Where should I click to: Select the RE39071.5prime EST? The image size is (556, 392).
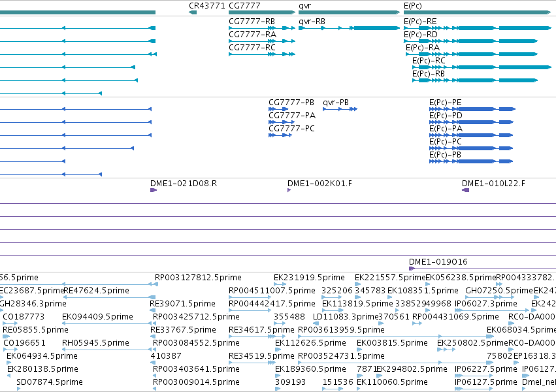(x=152, y=310)
